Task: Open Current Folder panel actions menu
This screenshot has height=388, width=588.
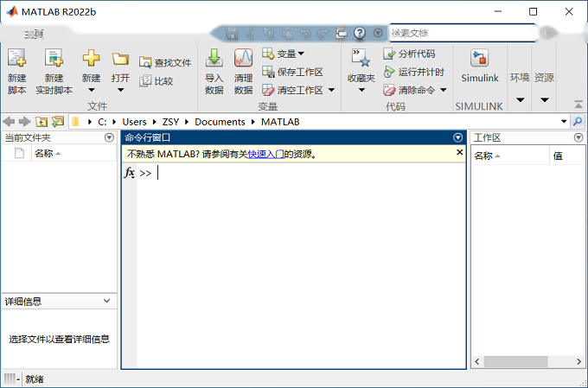Action: [109, 137]
